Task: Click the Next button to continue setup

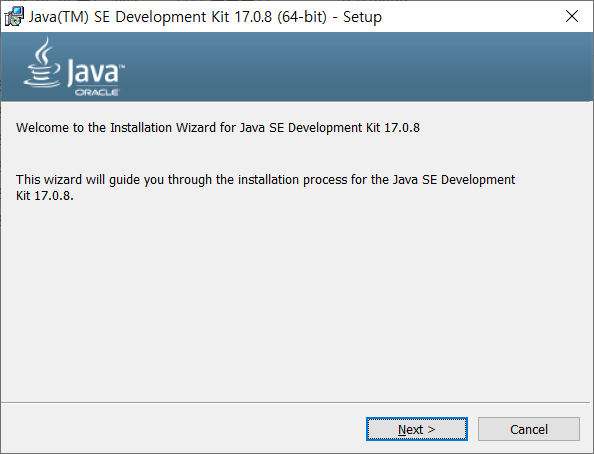Action: 417,429
